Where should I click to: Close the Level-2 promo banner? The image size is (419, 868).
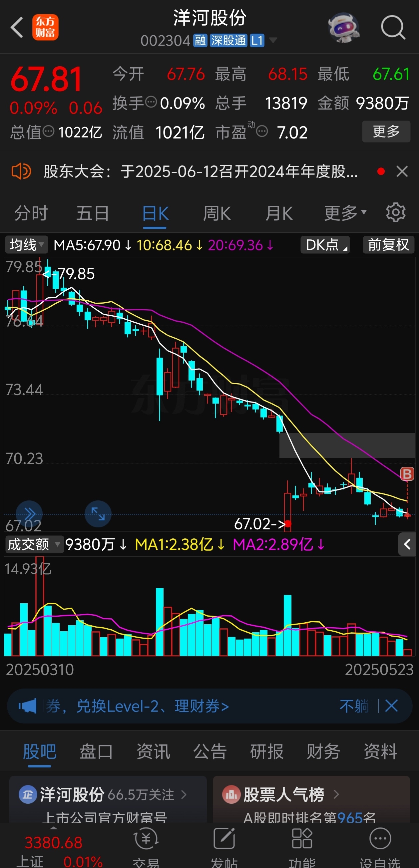pyautogui.click(x=391, y=706)
